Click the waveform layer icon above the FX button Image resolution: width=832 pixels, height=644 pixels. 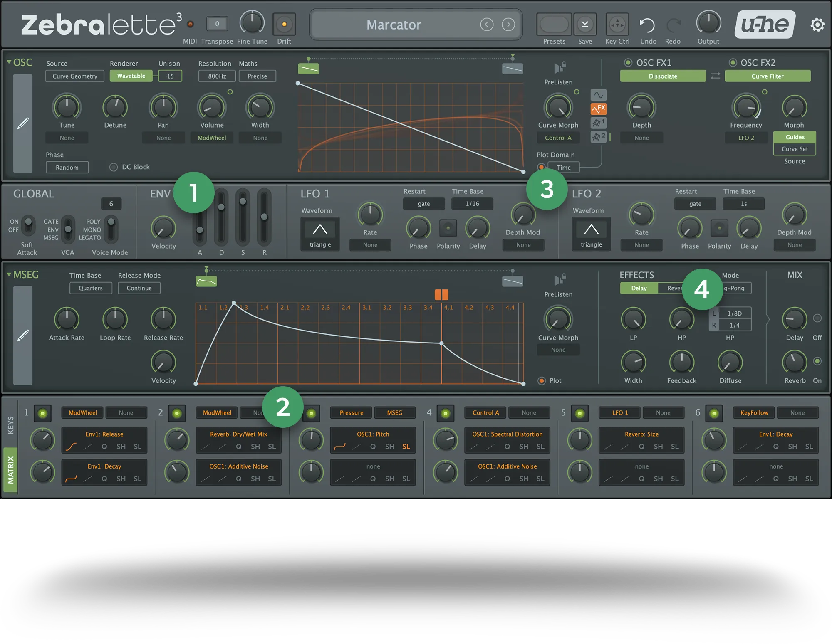coord(598,95)
